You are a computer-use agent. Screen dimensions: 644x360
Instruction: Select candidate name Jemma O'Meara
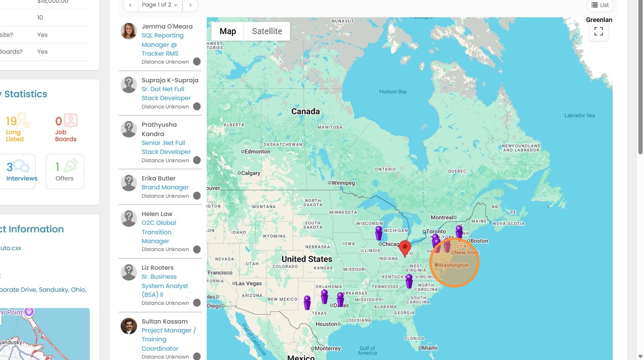coord(167,27)
